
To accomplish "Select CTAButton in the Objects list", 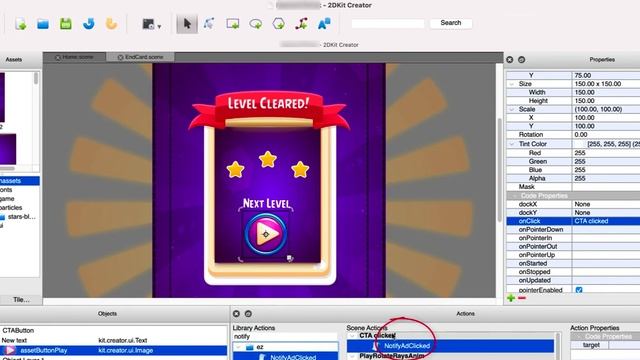I will pos(18,330).
